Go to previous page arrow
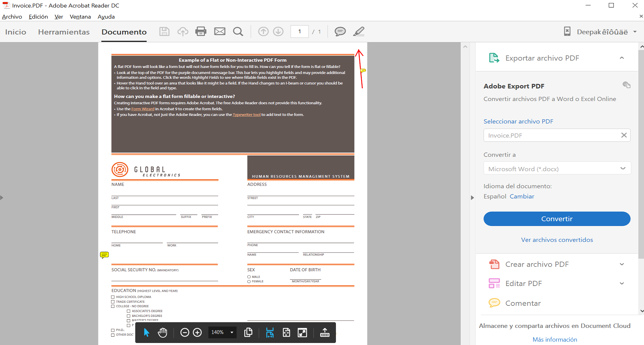Screen dimensions: 644x345 pyautogui.click(x=263, y=32)
